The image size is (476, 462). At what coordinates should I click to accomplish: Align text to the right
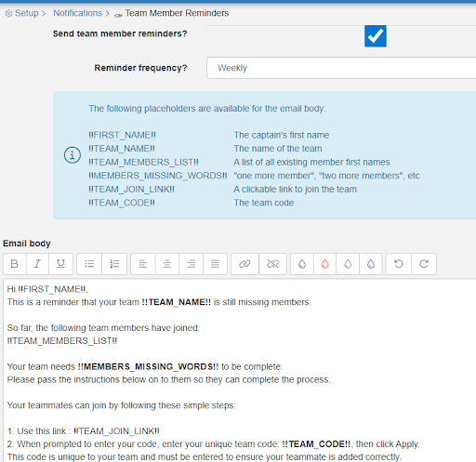pos(192,264)
